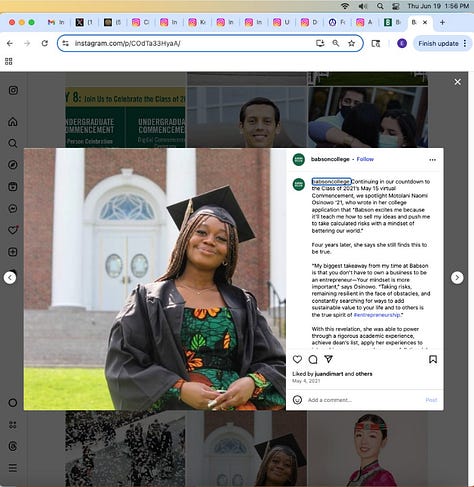Click the browser back arrow

coord(10,43)
